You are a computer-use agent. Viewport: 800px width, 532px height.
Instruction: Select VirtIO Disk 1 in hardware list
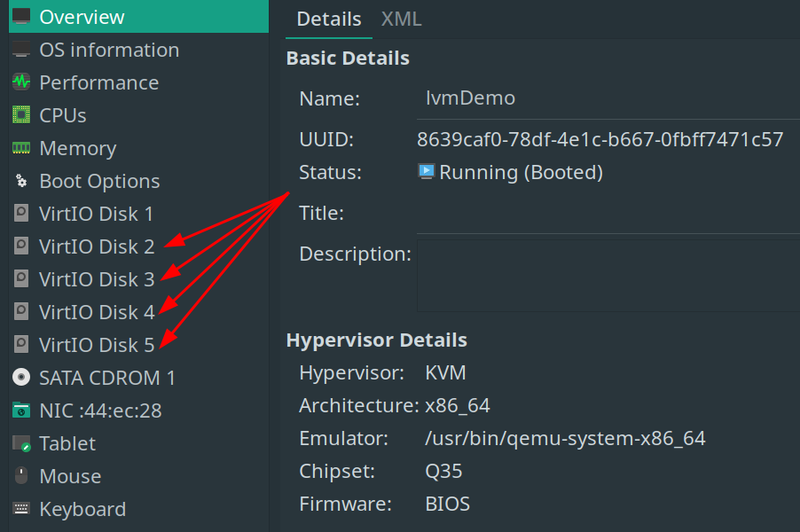coord(96,214)
